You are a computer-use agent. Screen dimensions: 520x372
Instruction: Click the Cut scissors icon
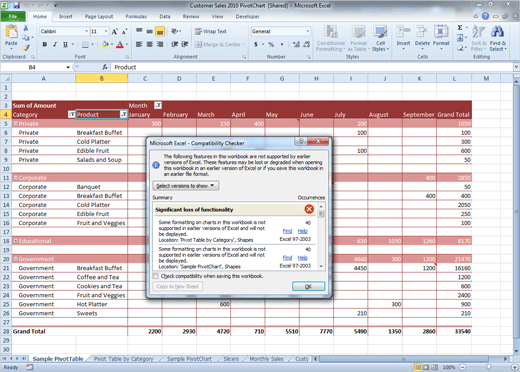click(26, 28)
